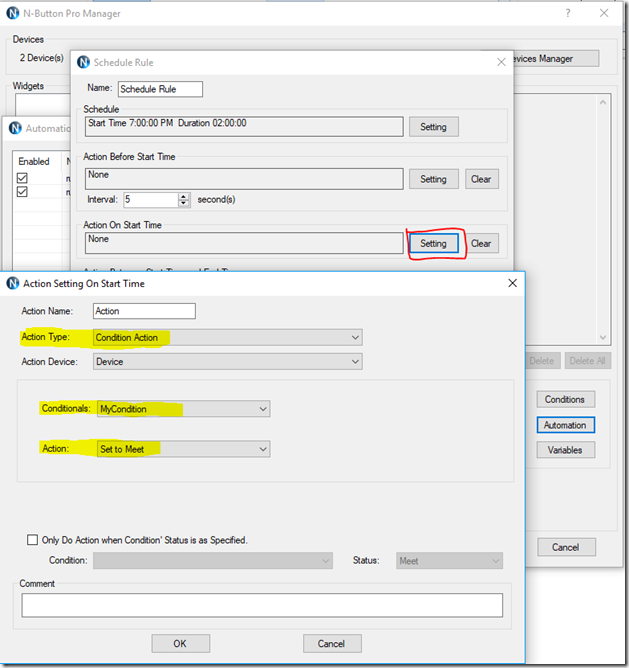629x668 pixels.
Task: Click the Automation button in Manager window
Action: click(x=566, y=425)
